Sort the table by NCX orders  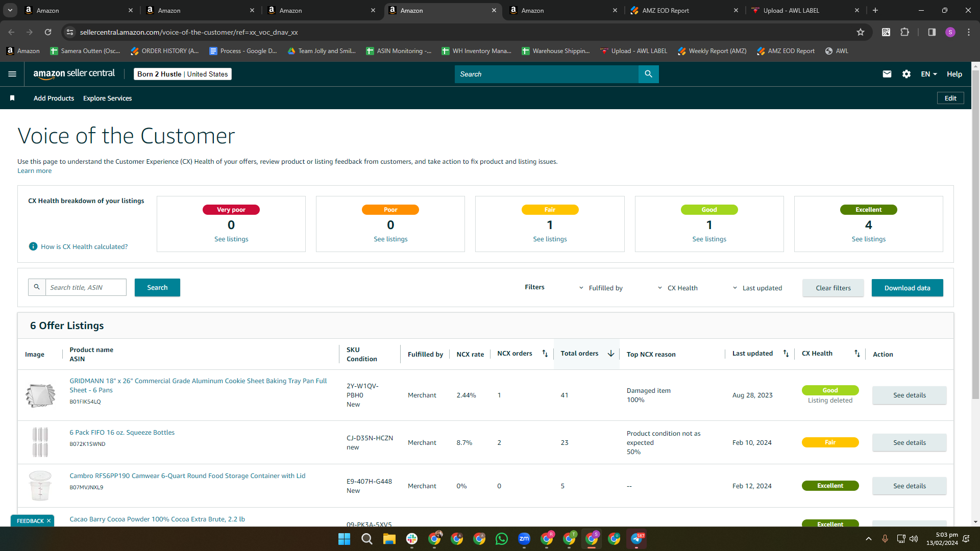coord(545,354)
